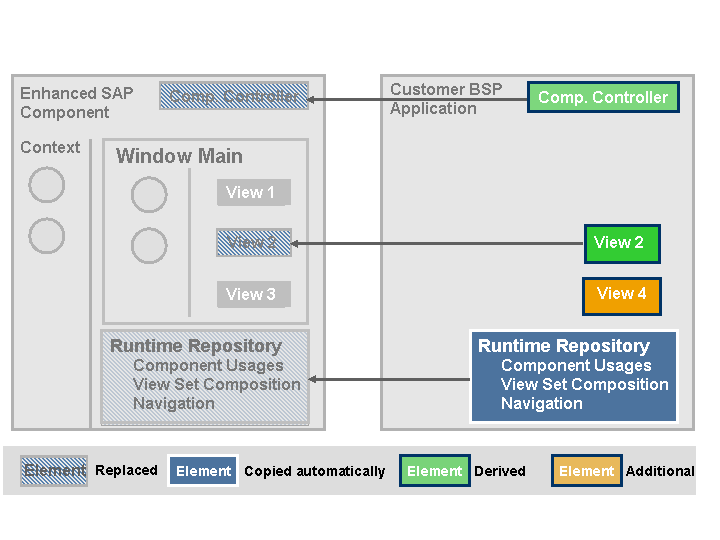Viewport: 720px width, 540px height.
Task: Select the green Derived legend element
Action: tap(435, 471)
